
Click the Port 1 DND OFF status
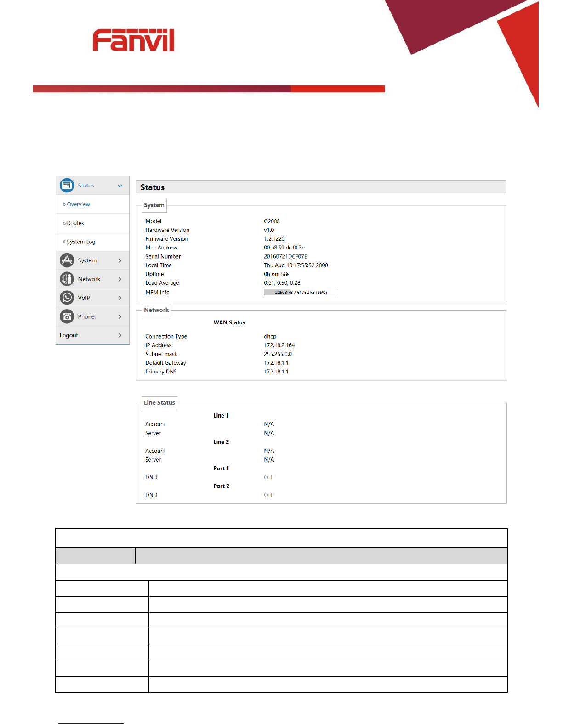[269, 477]
